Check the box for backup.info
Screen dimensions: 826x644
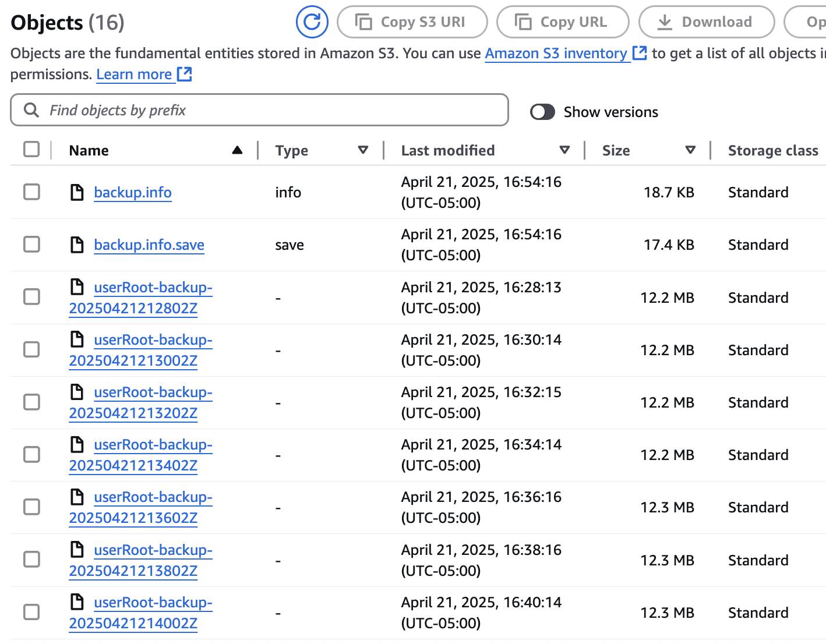point(31,192)
